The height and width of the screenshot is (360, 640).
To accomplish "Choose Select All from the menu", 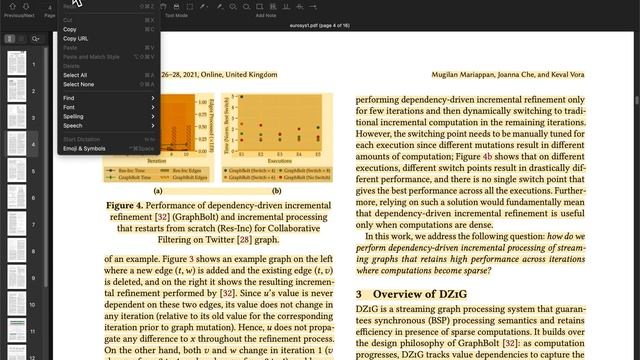I will click(109, 75).
